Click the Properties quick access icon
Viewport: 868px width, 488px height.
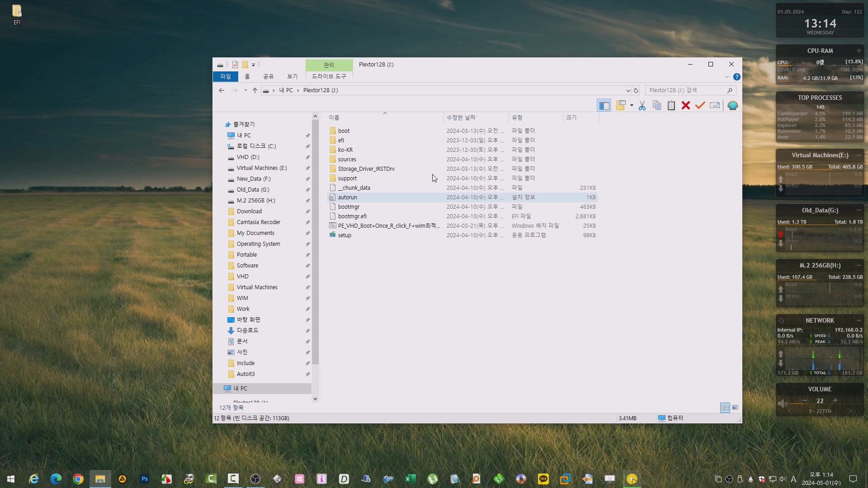coord(235,65)
